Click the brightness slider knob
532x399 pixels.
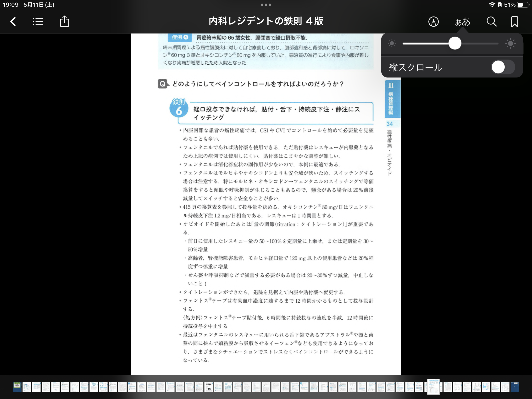click(455, 43)
